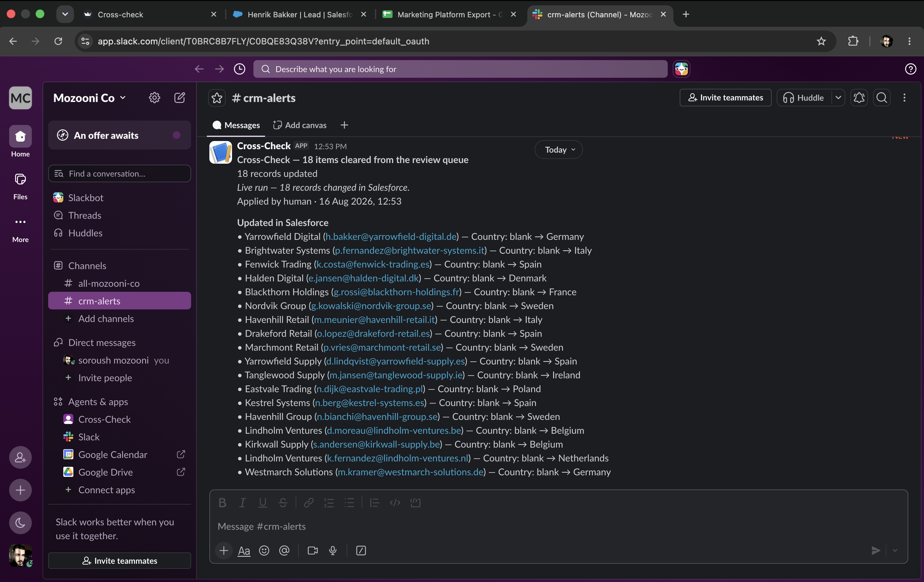
Task: Mention someone with @ icon
Action: point(284,551)
